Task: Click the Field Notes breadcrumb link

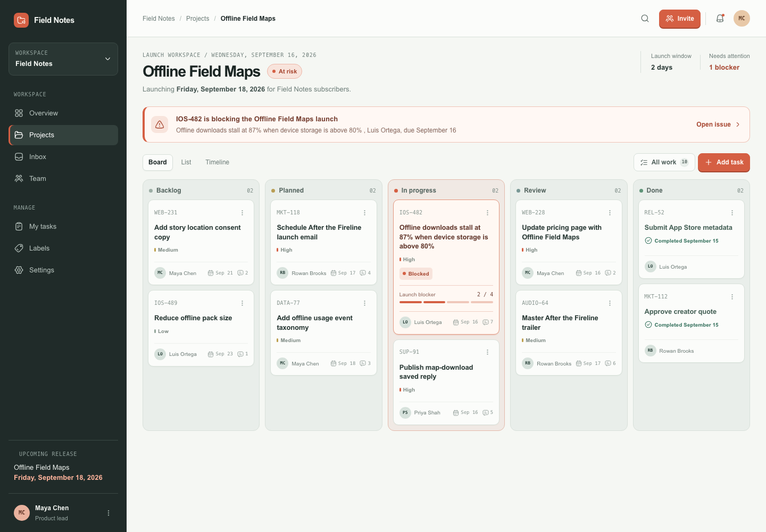Action: click(159, 19)
